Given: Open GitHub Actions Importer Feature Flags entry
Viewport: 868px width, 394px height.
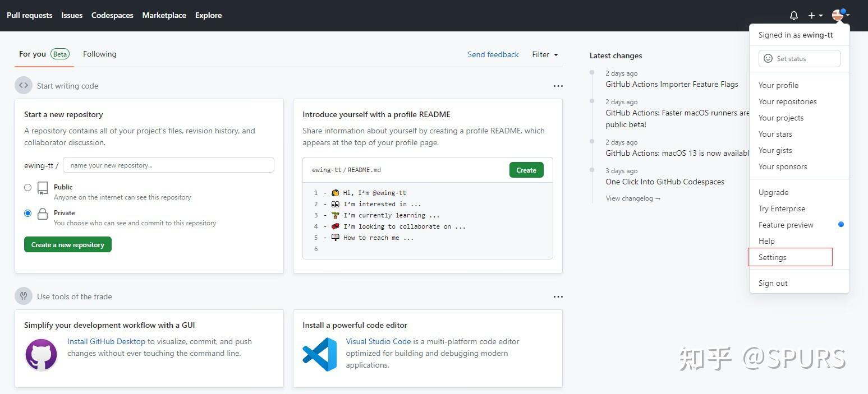Looking at the screenshot, I should click(x=672, y=84).
